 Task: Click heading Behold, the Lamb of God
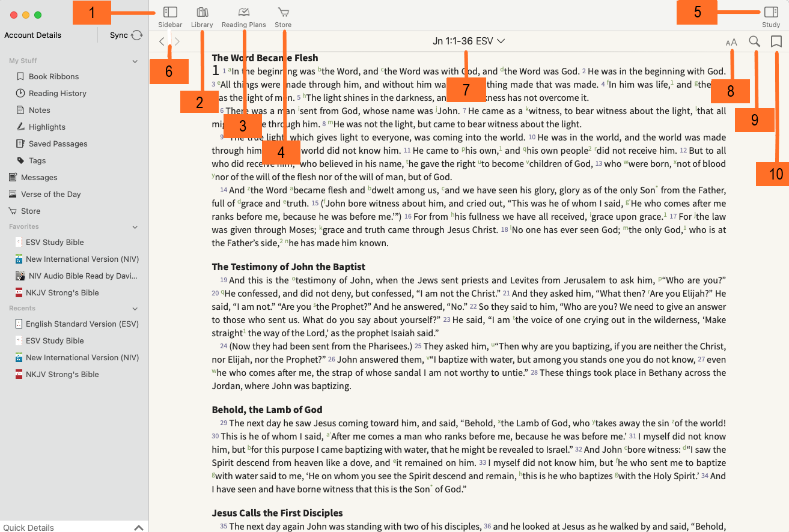click(267, 410)
